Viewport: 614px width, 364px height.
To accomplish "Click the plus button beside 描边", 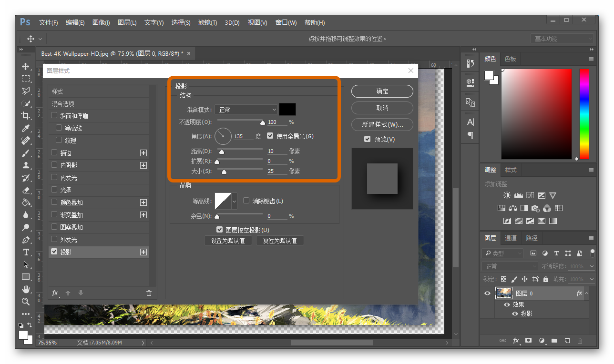I will 143,153.
